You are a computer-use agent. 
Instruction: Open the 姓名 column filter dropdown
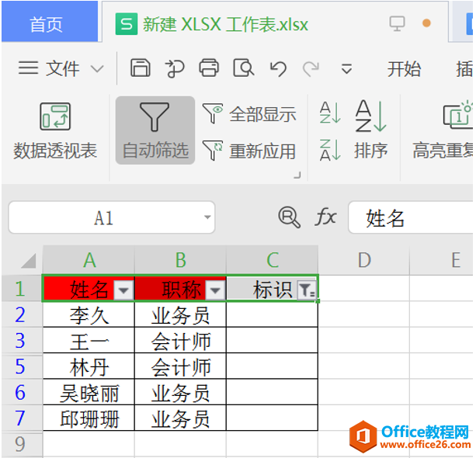pyautogui.click(x=123, y=291)
